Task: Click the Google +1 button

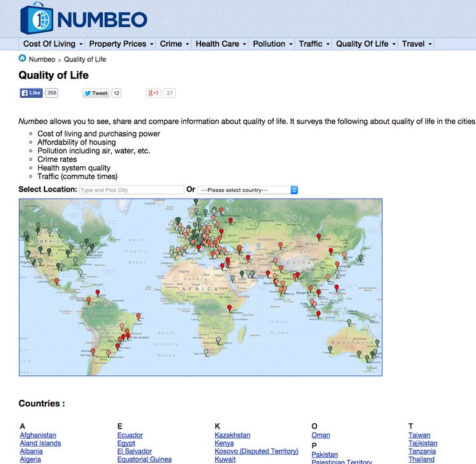Action: point(153,93)
